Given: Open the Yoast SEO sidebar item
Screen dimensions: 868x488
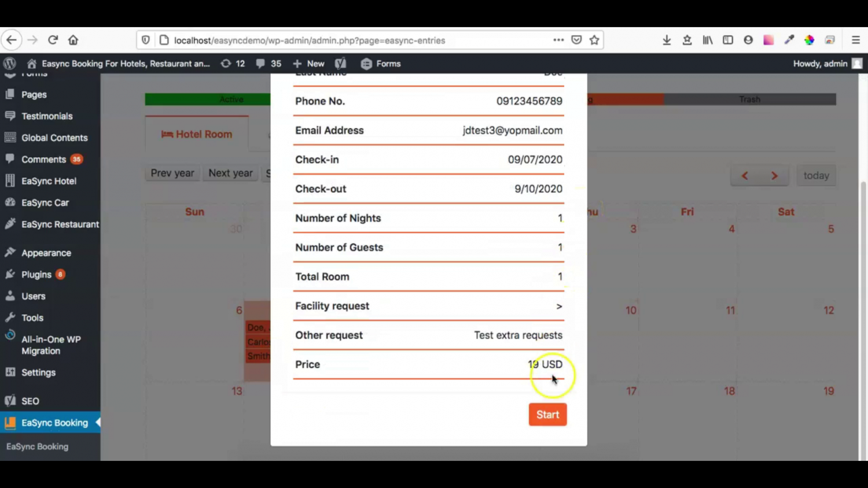Looking at the screenshot, I should (x=30, y=401).
